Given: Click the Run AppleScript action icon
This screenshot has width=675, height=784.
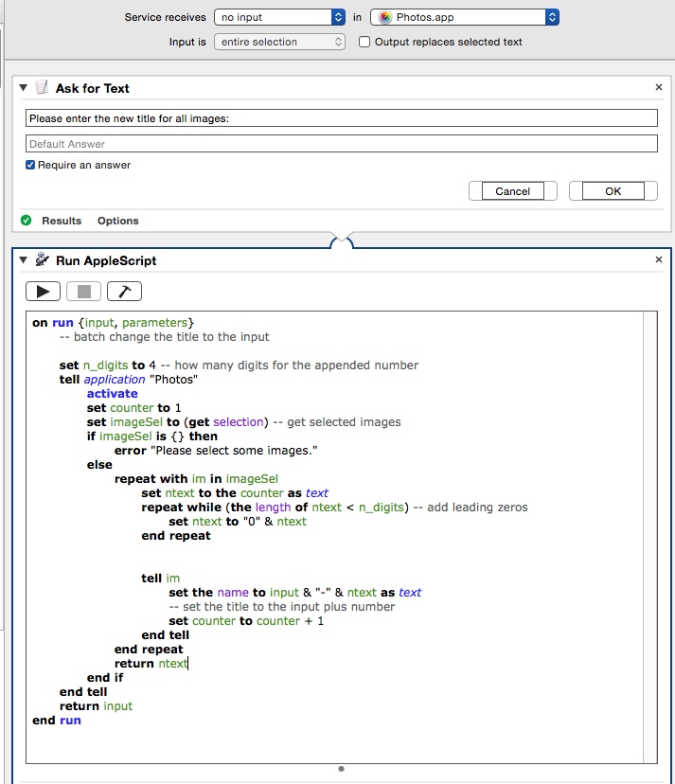Looking at the screenshot, I should pos(43,260).
